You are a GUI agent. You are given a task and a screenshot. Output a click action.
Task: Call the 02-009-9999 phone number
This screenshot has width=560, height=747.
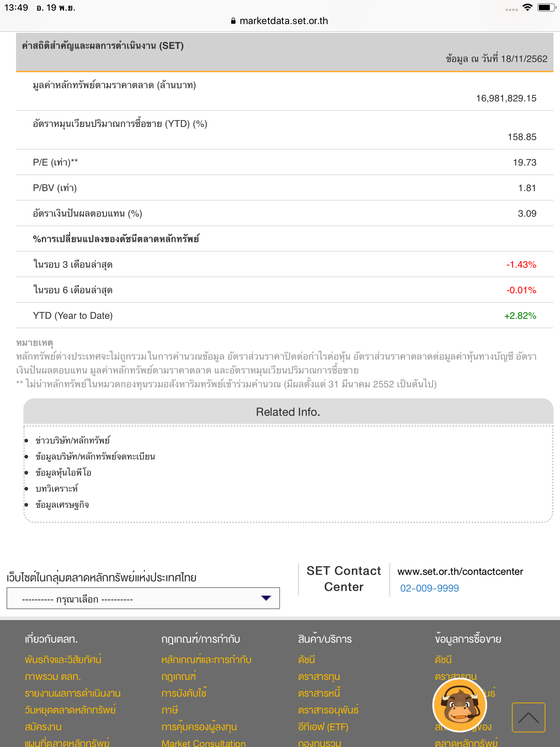429,588
